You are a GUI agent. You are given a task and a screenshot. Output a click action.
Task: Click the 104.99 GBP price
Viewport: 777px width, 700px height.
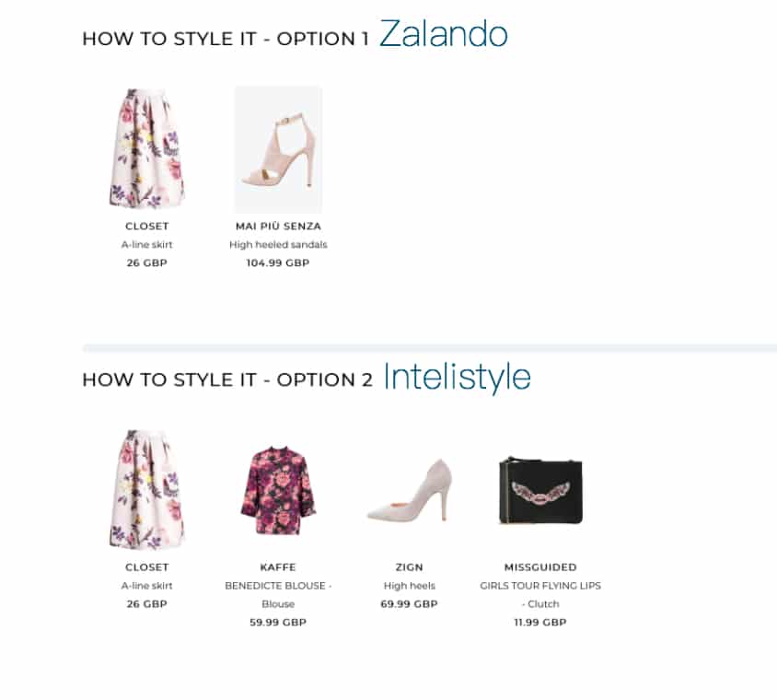pos(278,262)
